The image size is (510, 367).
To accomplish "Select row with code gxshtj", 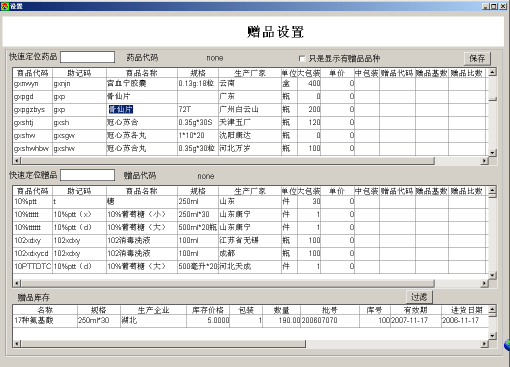I will coord(251,123).
